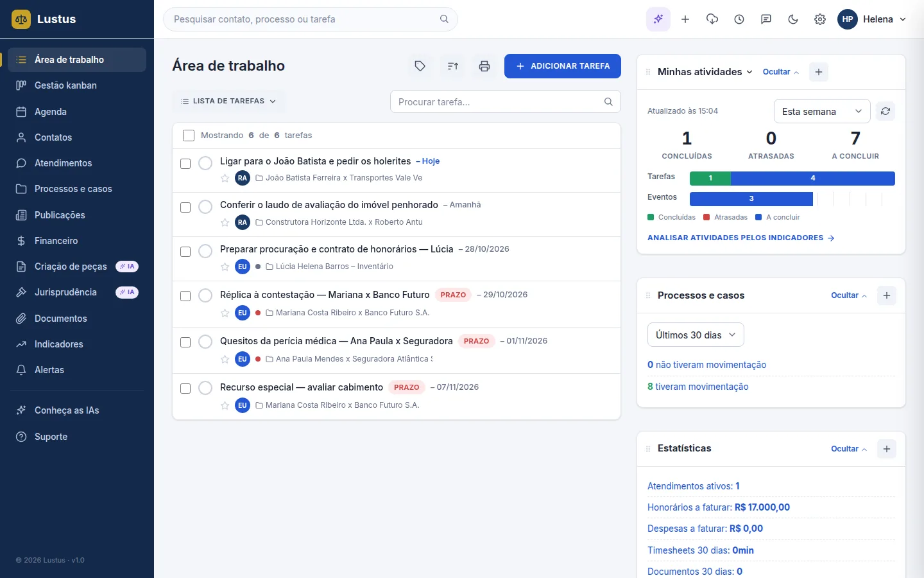The width and height of the screenshot is (924, 578).
Task: Click the plus quick-add icon in top bar
Action: 685,19
